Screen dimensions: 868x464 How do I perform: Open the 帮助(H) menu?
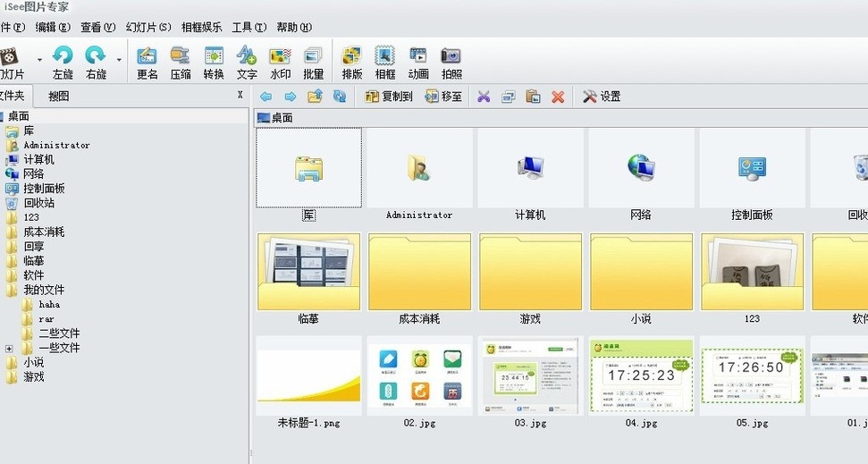tap(294, 27)
